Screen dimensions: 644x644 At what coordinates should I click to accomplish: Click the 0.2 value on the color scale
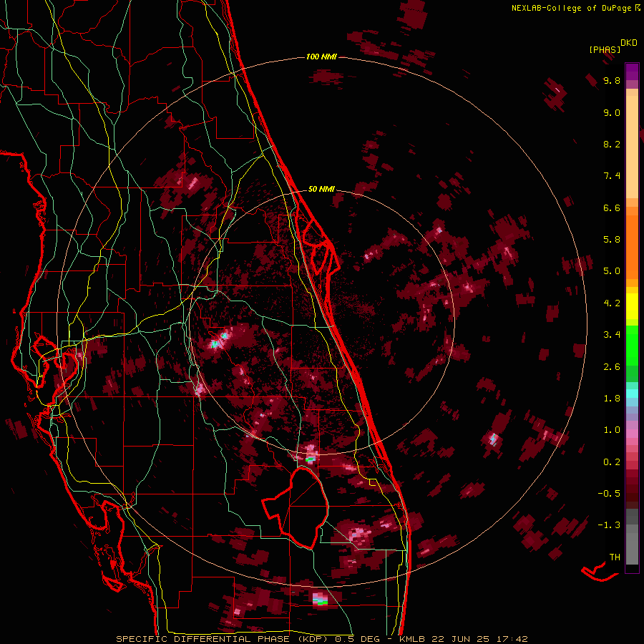click(x=612, y=462)
